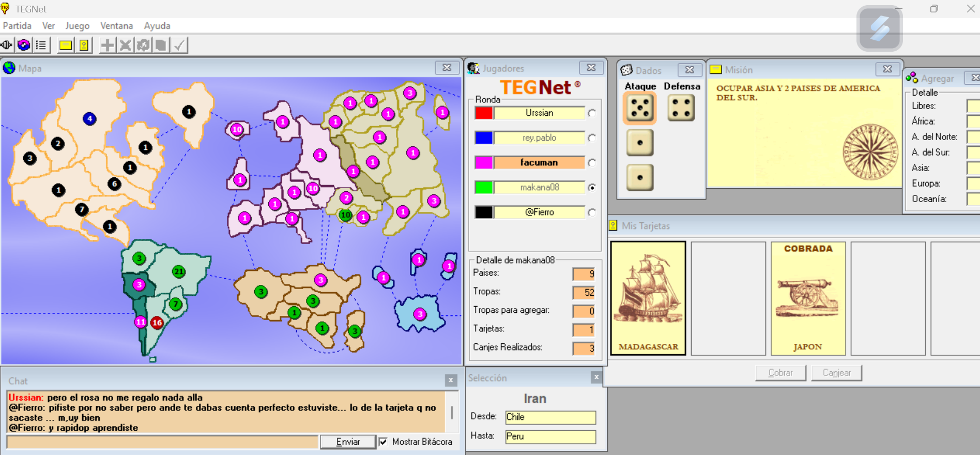Select the Japon cobrada card
Screen dimensions: 980x455
(808, 298)
